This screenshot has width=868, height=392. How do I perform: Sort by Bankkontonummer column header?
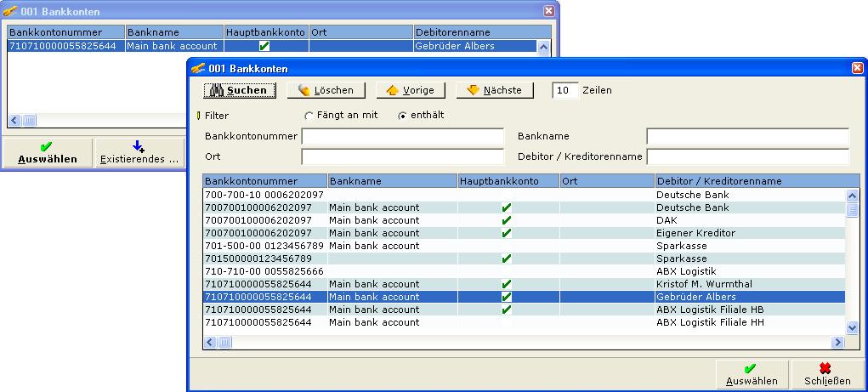pos(264,181)
